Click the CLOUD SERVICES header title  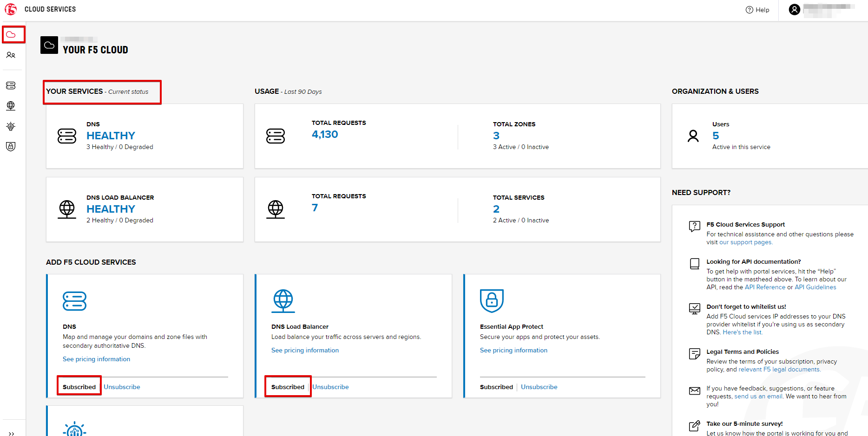coord(50,9)
